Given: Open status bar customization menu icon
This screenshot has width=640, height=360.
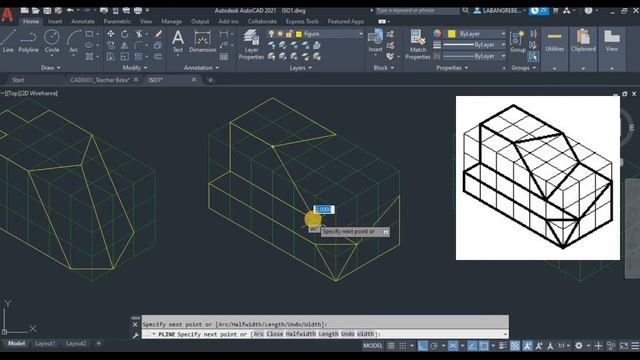Looking at the screenshot, I should (635, 346).
